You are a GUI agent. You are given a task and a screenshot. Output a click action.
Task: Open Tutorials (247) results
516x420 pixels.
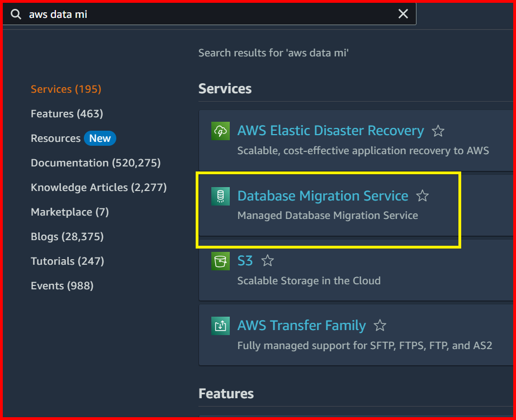point(69,261)
